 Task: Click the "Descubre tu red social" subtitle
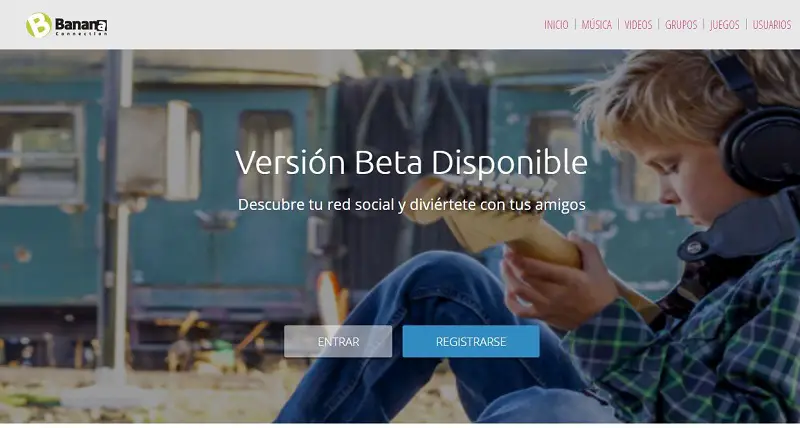coord(411,205)
